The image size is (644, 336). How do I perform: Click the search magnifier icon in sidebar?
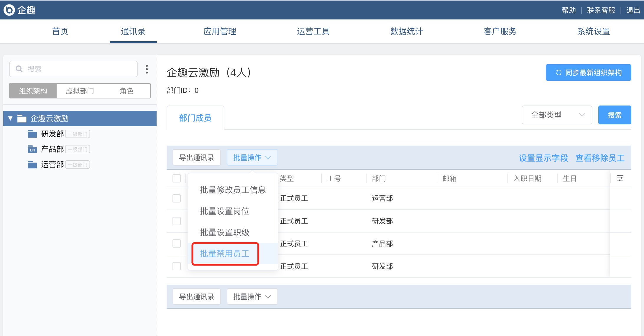19,69
